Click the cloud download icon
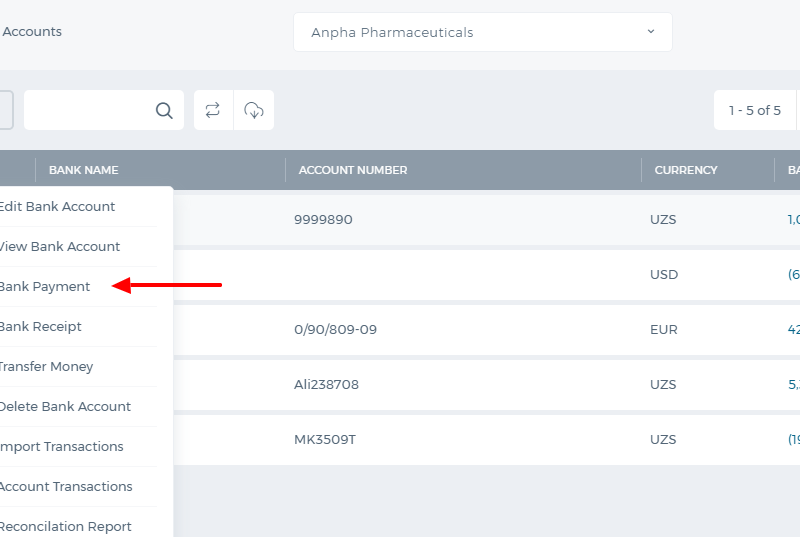The image size is (800, 537). 254,110
